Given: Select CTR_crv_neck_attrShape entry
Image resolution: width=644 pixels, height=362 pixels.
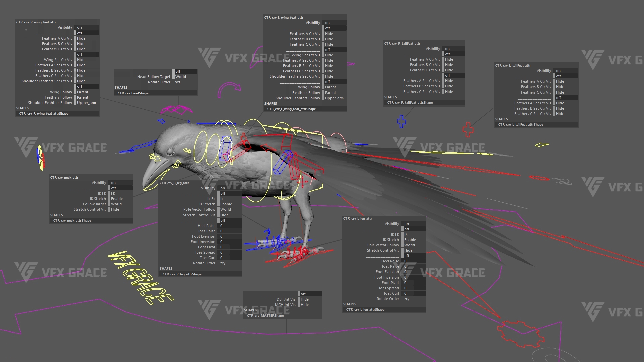Looking at the screenshot, I should (91, 220).
